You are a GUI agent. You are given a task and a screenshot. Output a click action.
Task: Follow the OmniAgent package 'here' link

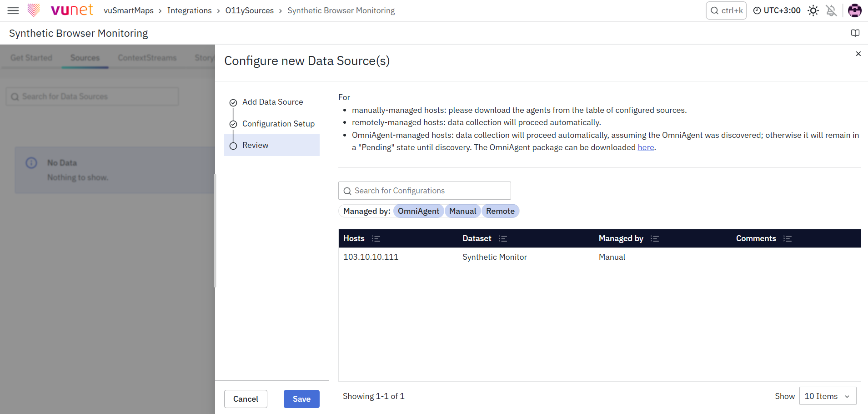pos(646,147)
